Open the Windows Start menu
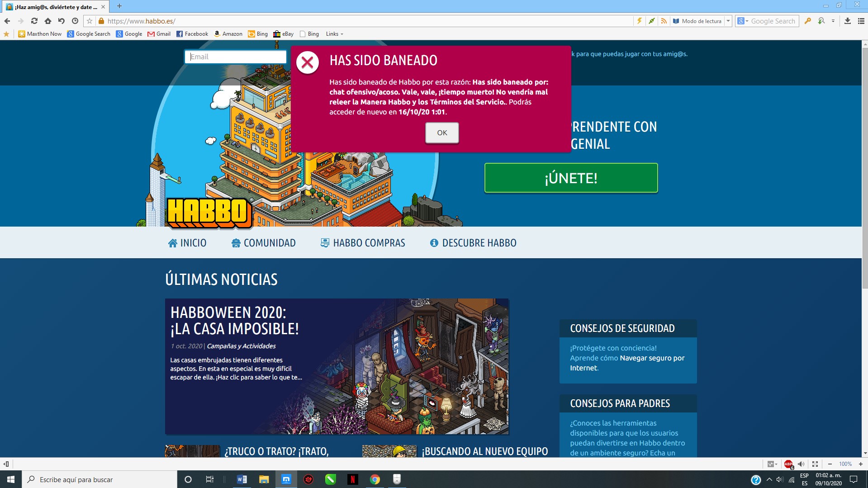The image size is (868, 488). tap(11, 479)
